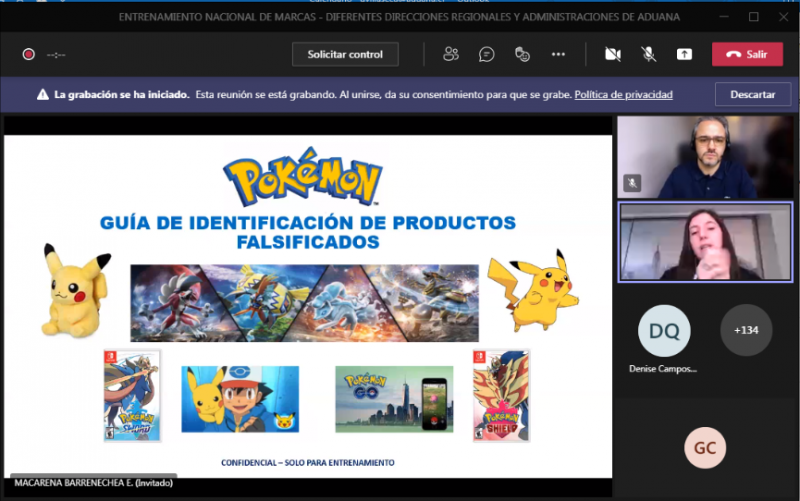Show the +134 additional participants
The width and height of the screenshot is (800, 501).
click(x=746, y=330)
